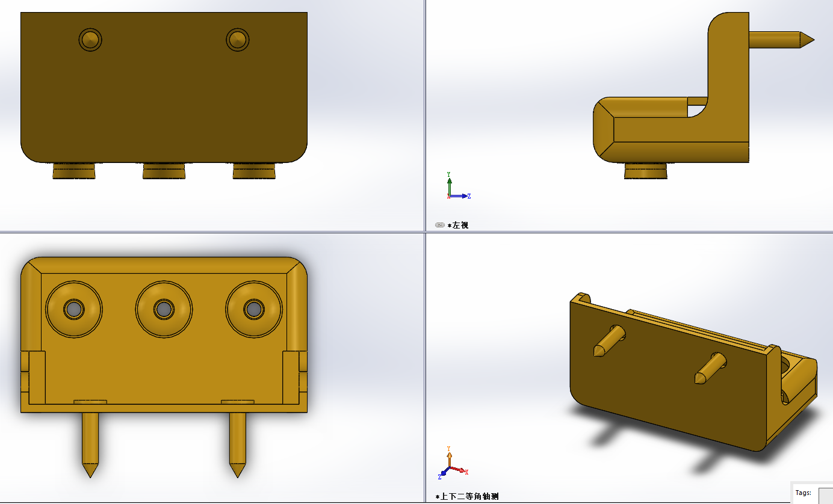The image size is (833, 504).
Task: Click the Tags input field
Action: click(x=826, y=495)
